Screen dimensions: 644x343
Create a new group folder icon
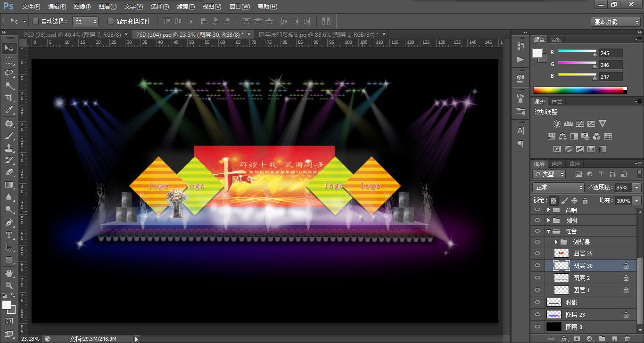pyautogui.click(x=602, y=338)
